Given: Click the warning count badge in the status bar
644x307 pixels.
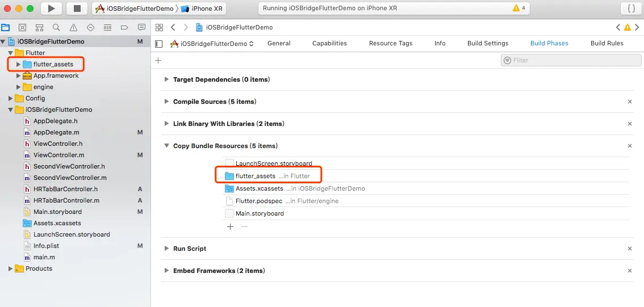Looking at the screenshot, I should click(x=519, y=8).
